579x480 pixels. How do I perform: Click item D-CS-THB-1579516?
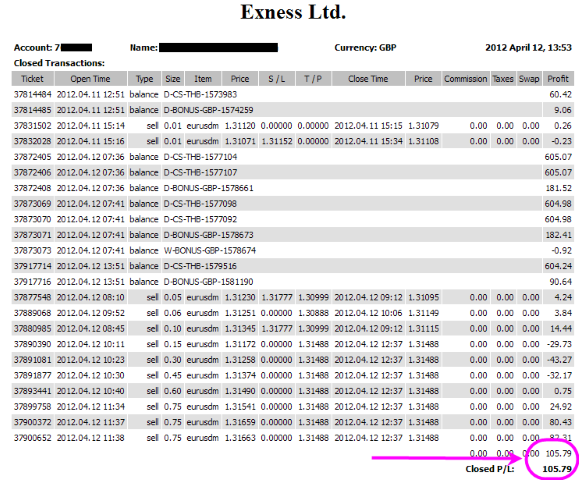coord(200,266)
